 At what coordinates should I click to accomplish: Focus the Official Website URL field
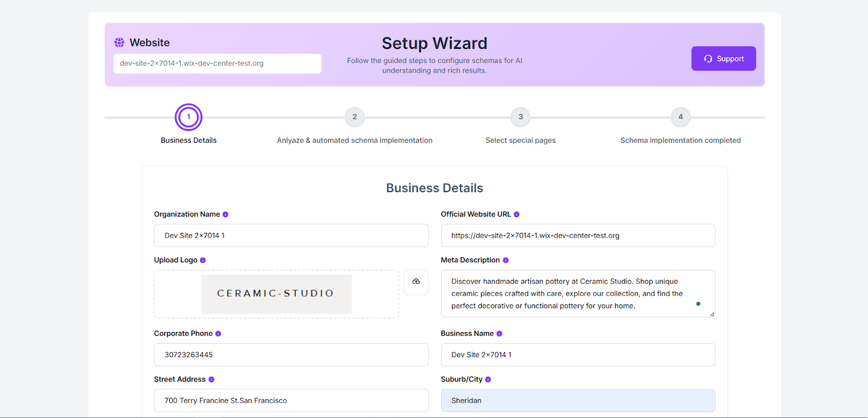point(577,236)
